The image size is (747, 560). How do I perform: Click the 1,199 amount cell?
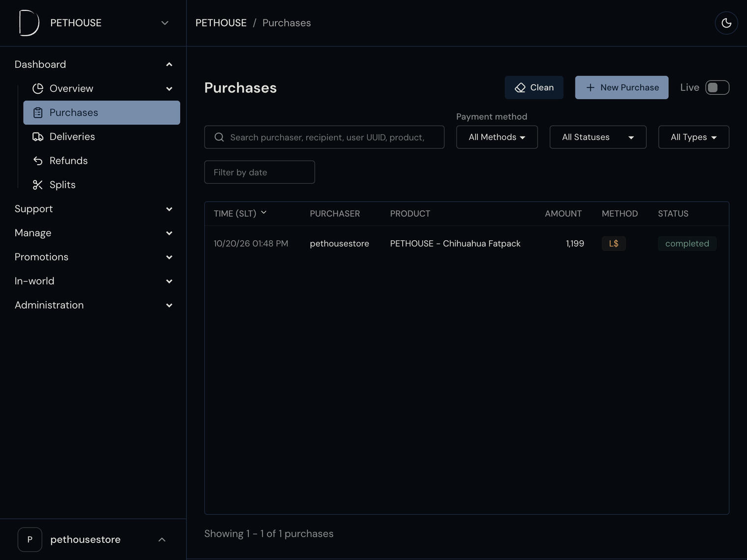[x=575, y=244]
